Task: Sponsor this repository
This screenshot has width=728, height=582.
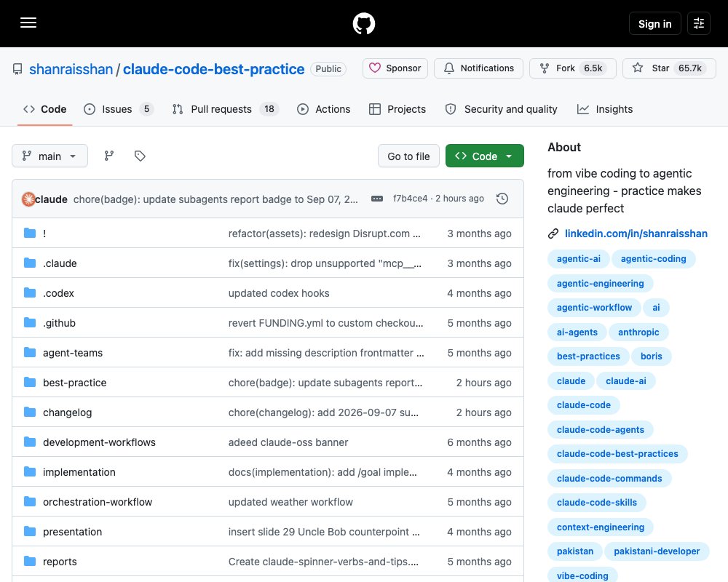Action: 395,68
